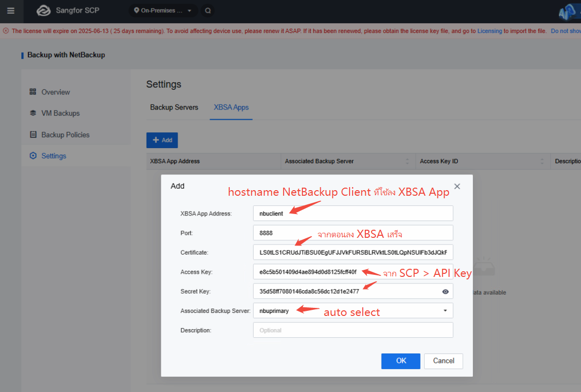Click the Settings gear icon in sidebar
This screenshot has width=581, height=392.
click(33, 156)
